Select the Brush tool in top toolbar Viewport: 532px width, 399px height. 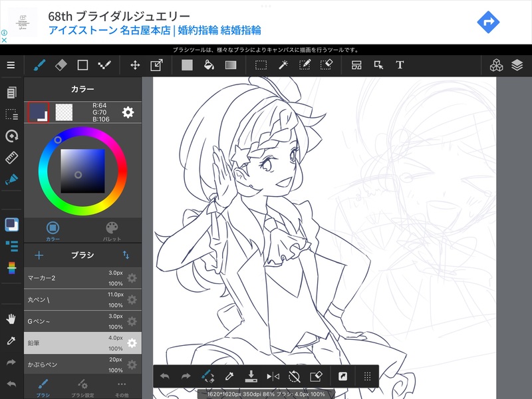click(x=39, y=65)
